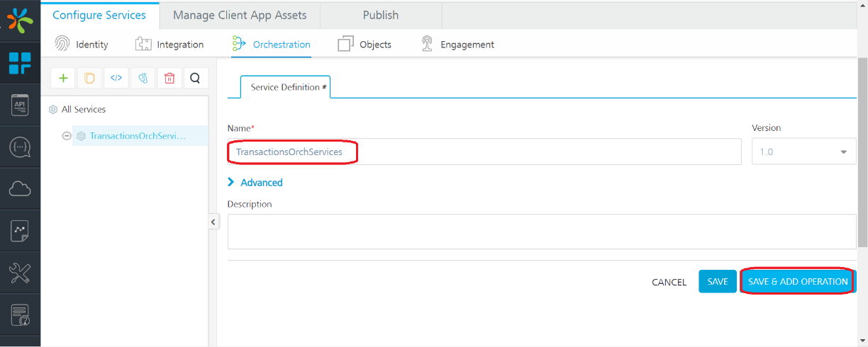Viewport: 868px width, 347px height.
Task: Select the Integration services tab
Action: [169, 45]
